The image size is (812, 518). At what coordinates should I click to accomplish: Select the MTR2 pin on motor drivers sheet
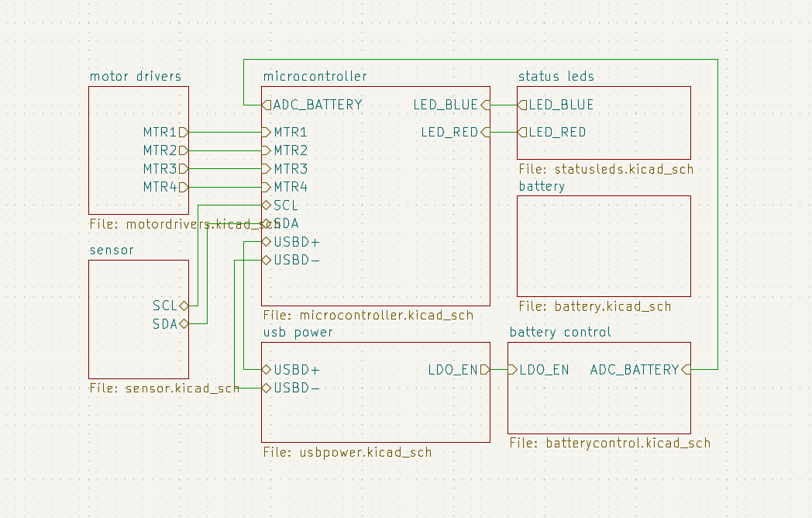(x=166, y=150)
